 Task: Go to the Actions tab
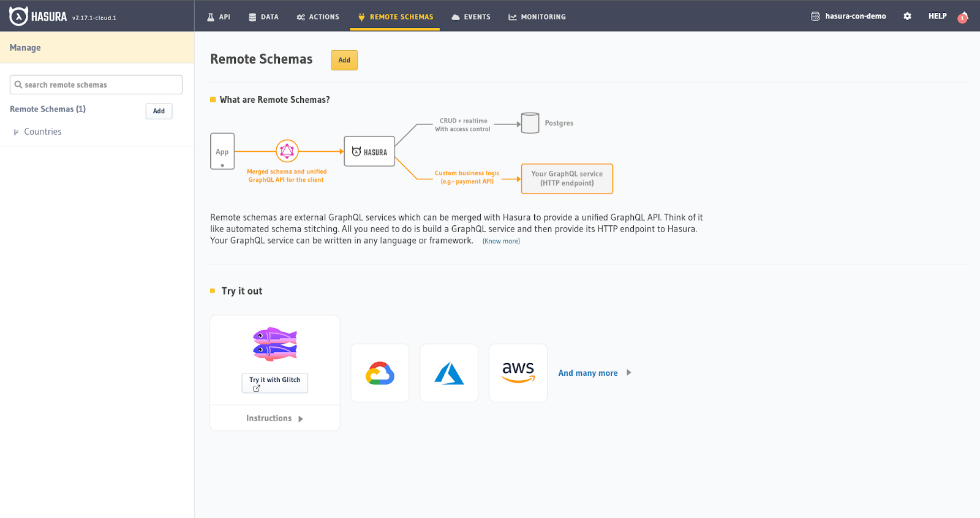(317, 17)
